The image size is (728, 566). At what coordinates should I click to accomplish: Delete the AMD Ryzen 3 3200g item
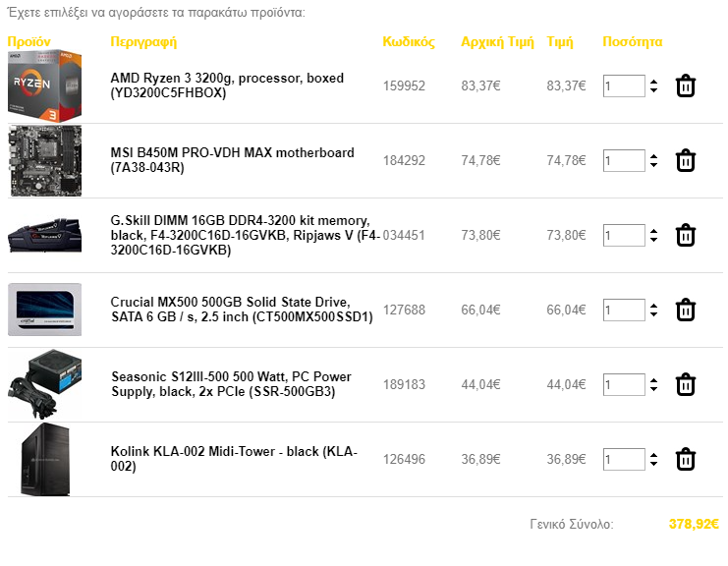coord(686,85)
